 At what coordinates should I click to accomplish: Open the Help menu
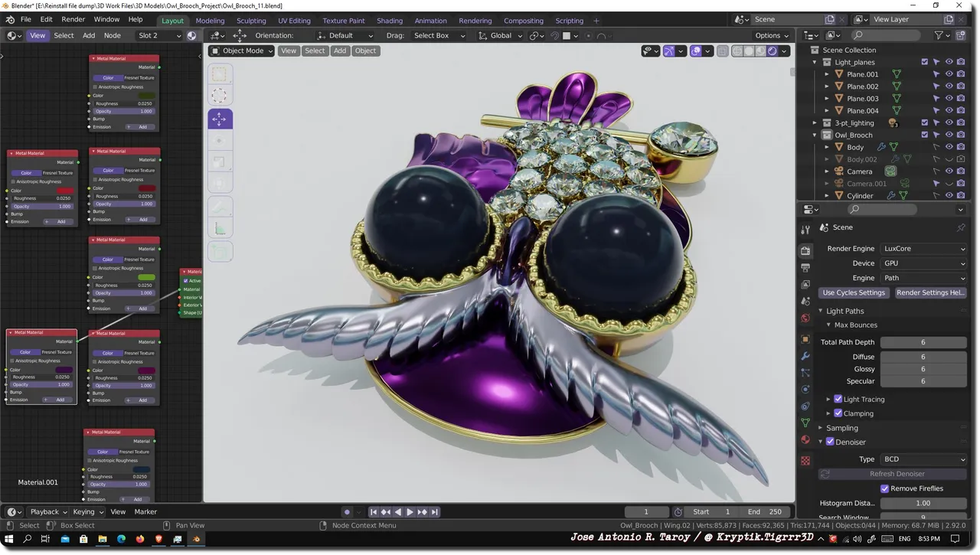point(136,19)
